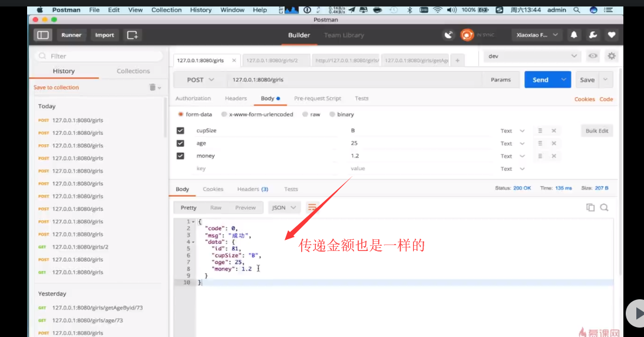Open manage environments gear icon
This screenshot has height=337, width=644.
pos(612,56)
